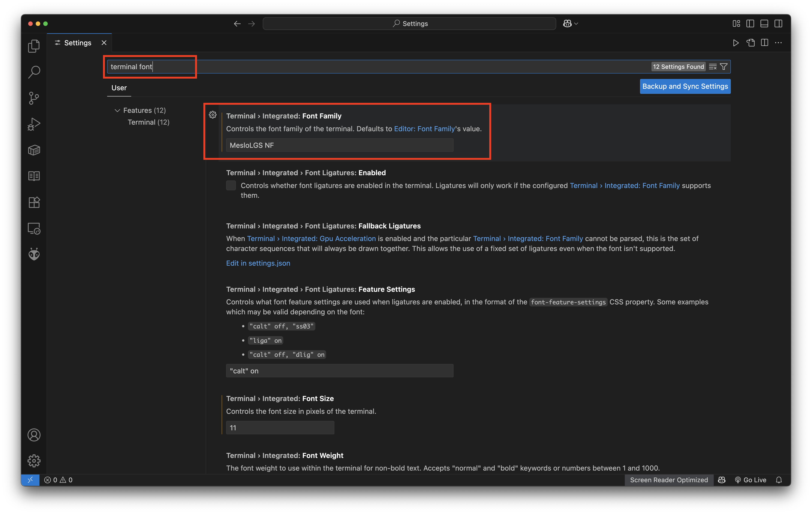812x514 pixels.
Task: Open the editor More Actions ellipsis
Action: (778, 43)
